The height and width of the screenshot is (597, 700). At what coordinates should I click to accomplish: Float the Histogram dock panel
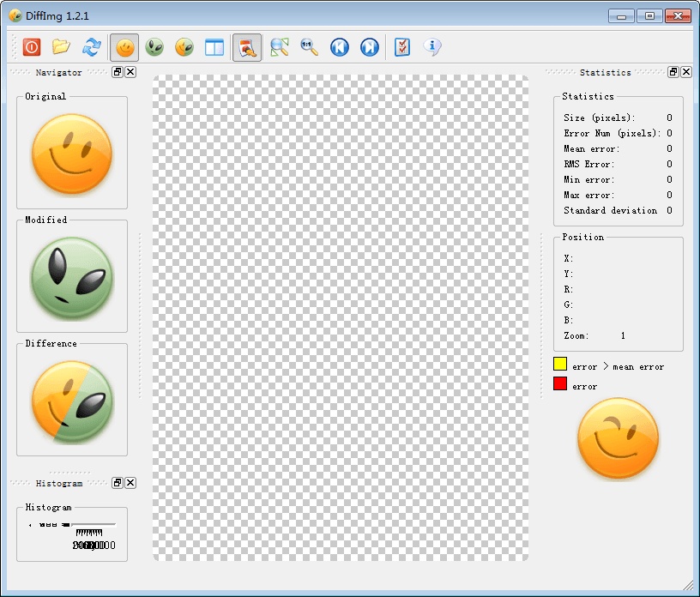(x=118, y=483)
